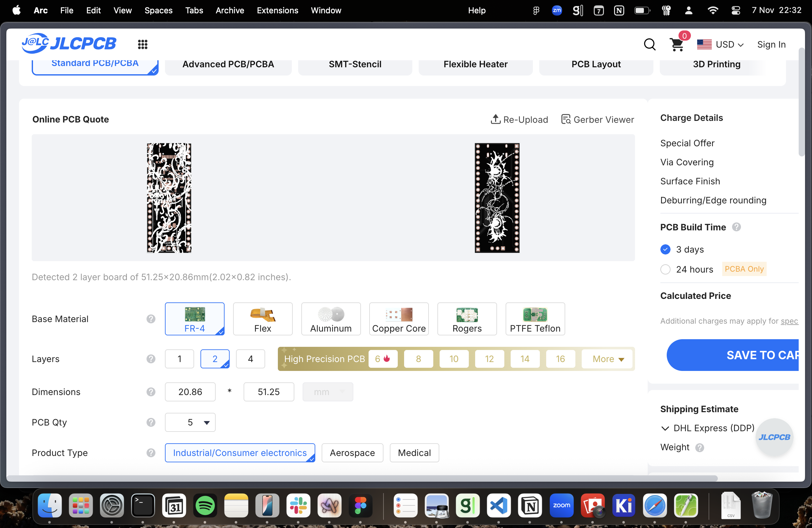
Task: Open the PCB Qty dropdown
Action: 190,422
